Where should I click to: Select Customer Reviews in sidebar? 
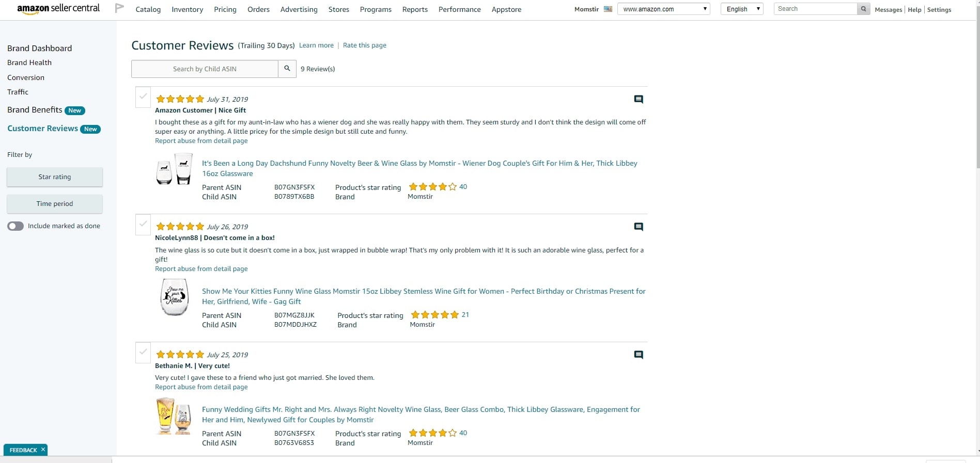(x=43, y=129)
